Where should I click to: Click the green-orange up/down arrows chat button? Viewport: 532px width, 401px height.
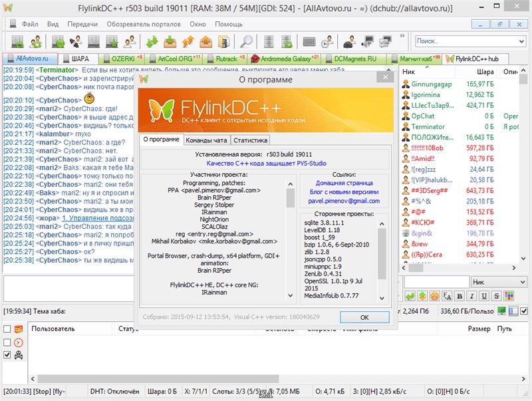pos(422,296)
